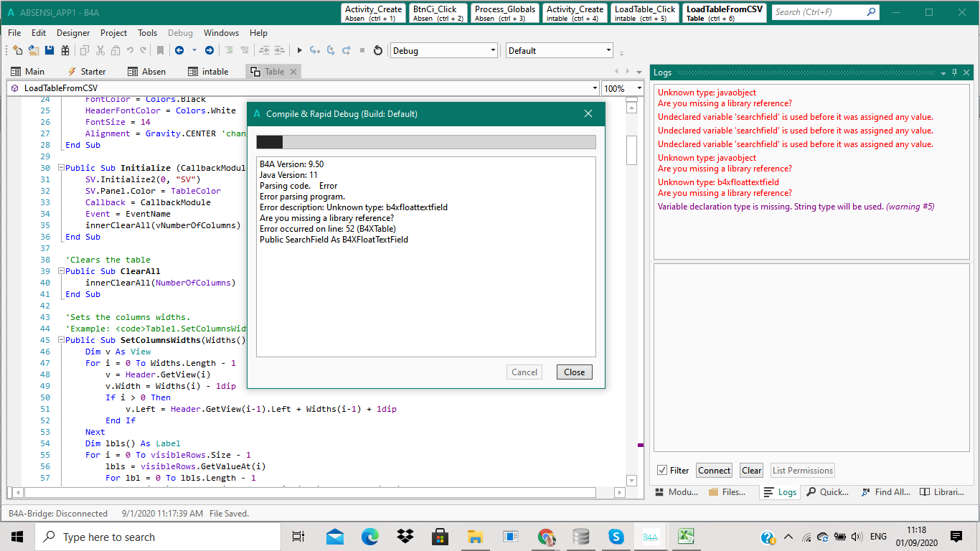The height and width of the screenshot is (551, 980).
Task: Click the Step Over debug icon
Action: click(330, 50)
